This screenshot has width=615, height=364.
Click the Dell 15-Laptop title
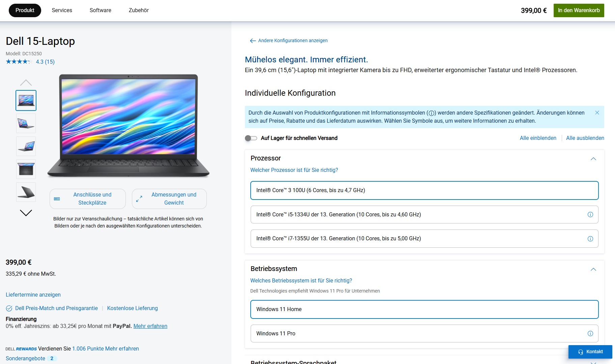(x=40, y=41)
